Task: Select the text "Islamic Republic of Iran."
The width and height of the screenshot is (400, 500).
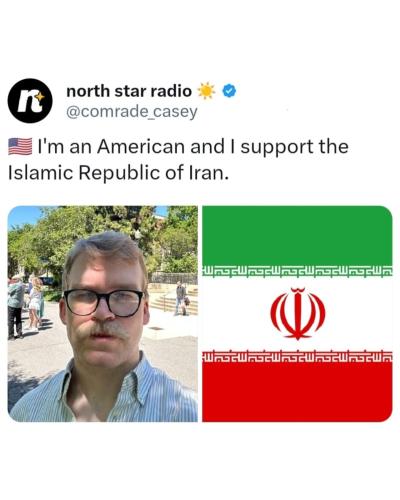Action: point(118,173)
